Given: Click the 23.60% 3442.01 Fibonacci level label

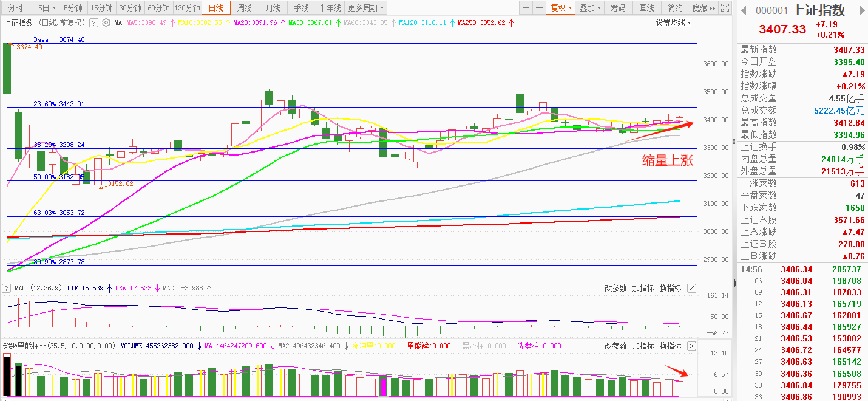Looking at the screenshot, I should (x=59, y=104).
